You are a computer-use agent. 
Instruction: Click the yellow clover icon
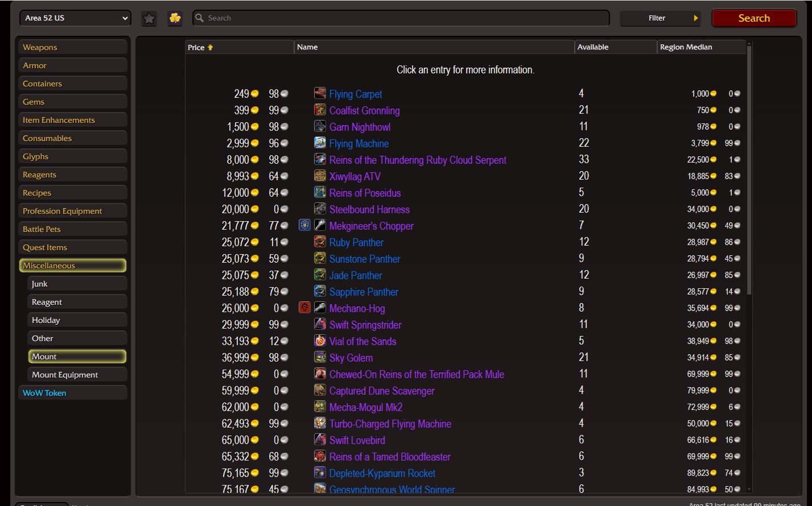[x=175, y=18]
